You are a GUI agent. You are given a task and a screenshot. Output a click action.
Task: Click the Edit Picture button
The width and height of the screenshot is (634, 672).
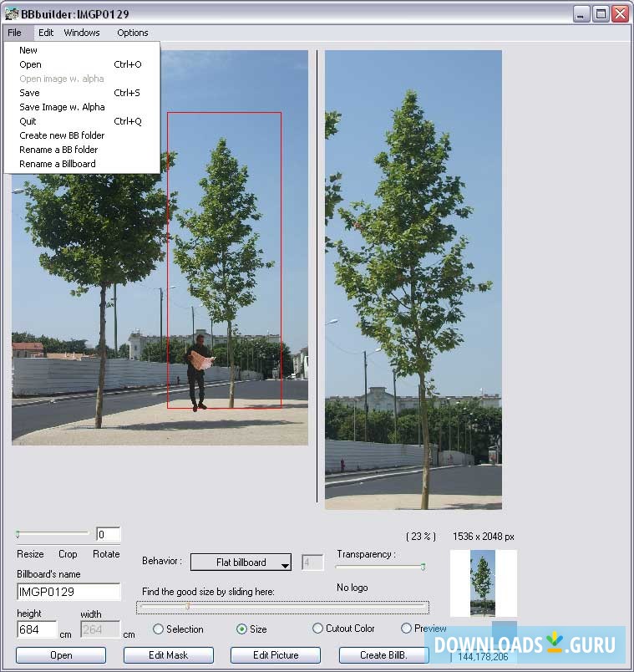pos(276,654)
